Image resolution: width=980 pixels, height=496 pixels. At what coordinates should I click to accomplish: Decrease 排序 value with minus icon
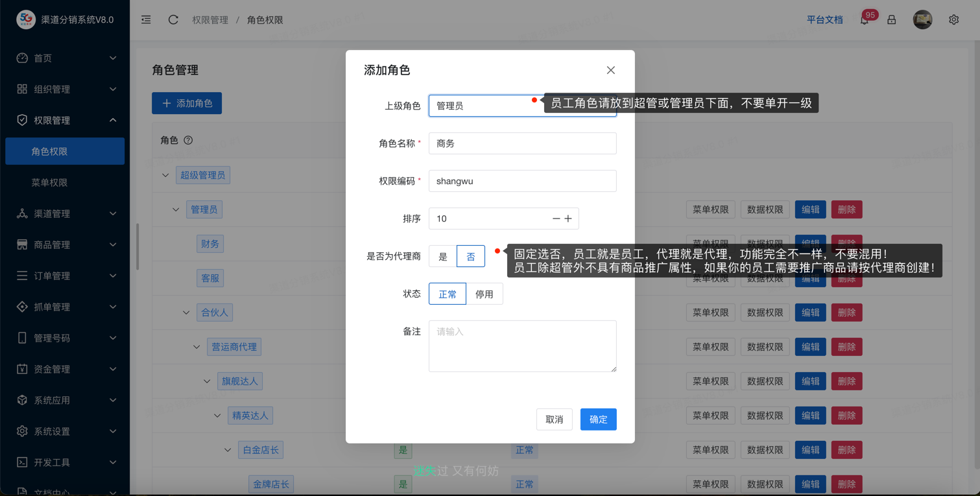click(556, 219)
